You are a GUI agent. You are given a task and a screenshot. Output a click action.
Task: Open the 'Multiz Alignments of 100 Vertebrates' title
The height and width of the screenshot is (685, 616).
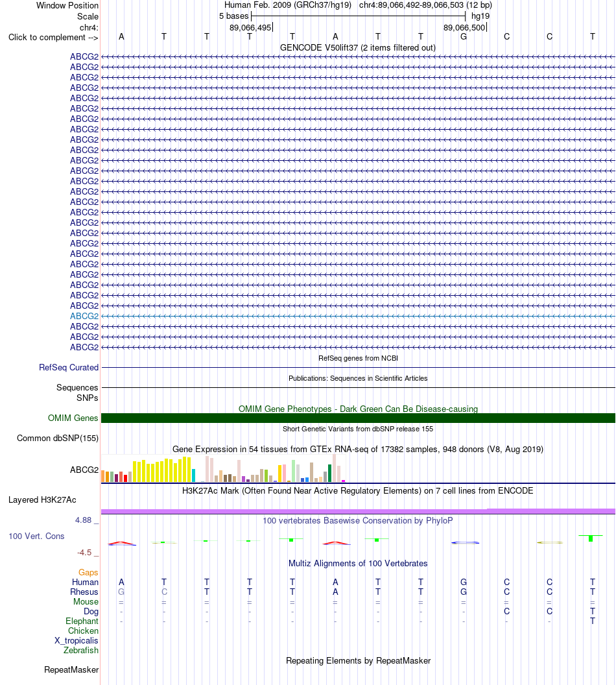(357, 564)
